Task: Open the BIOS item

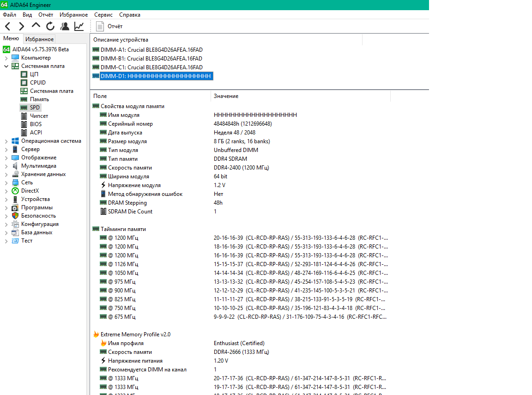Action: (36, 124)
